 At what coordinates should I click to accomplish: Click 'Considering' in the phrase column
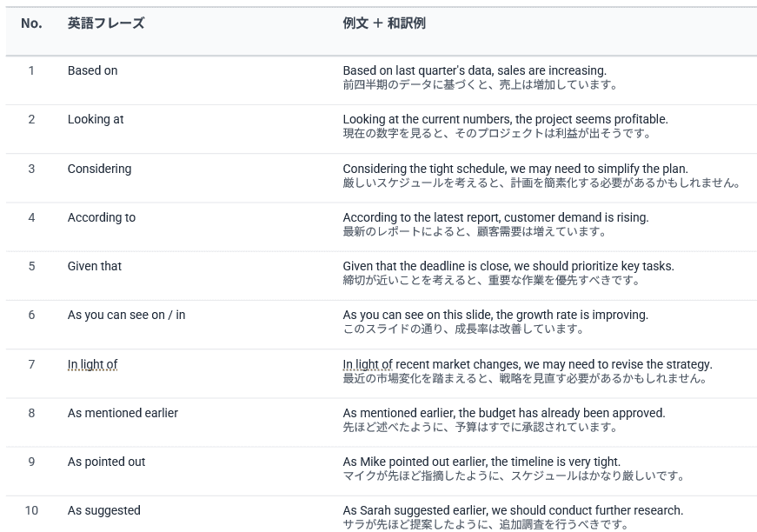click(x=99, y=169)
